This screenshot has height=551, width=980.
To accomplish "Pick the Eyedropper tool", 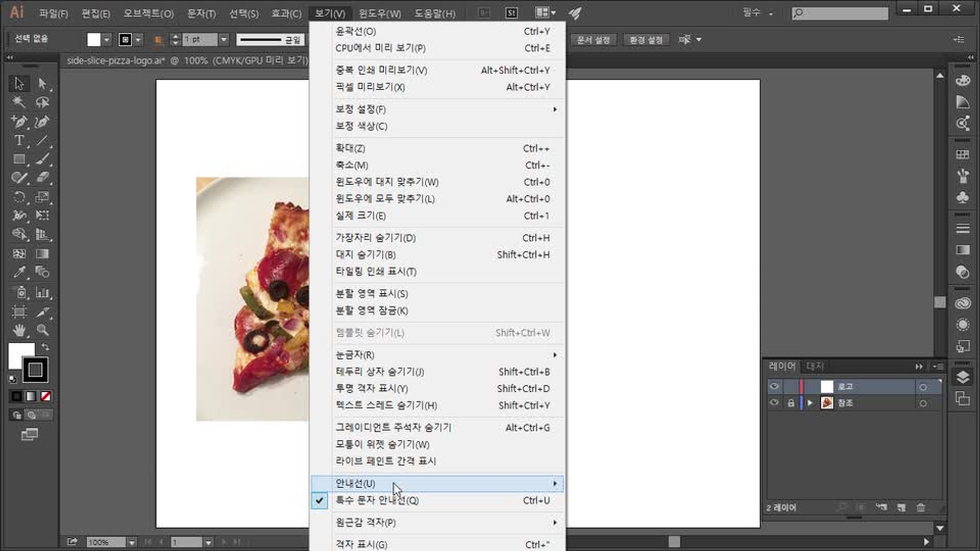I will pos(19,272).
